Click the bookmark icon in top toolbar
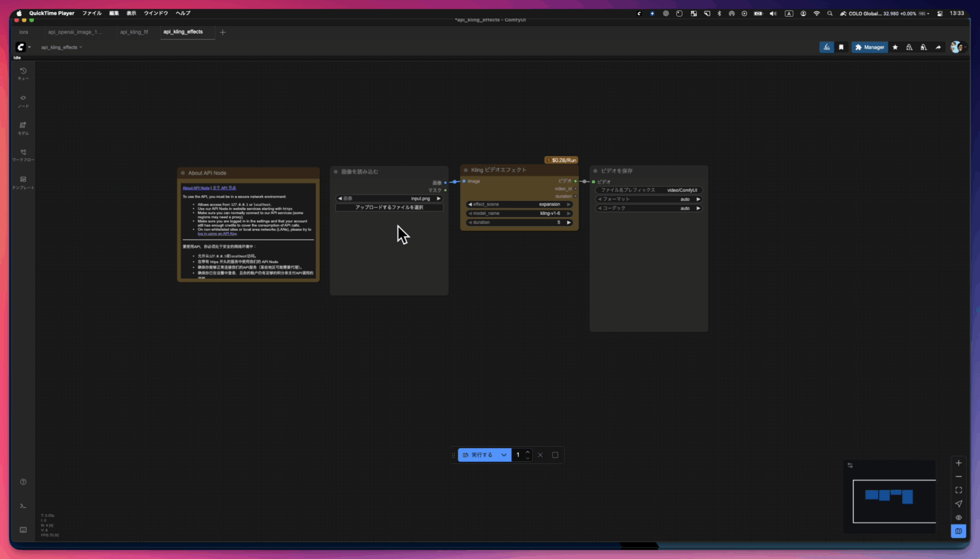This screenshot has height=559, width=980. click(841, 47)
